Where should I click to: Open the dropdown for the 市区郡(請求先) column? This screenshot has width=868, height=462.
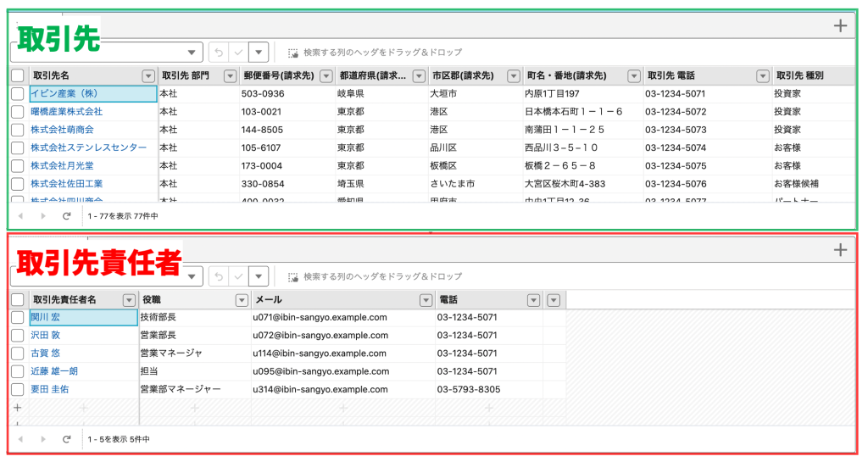[513, 76]
